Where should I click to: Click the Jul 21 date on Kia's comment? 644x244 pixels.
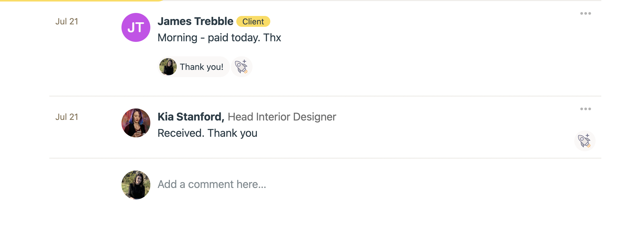tap(67, 117)
